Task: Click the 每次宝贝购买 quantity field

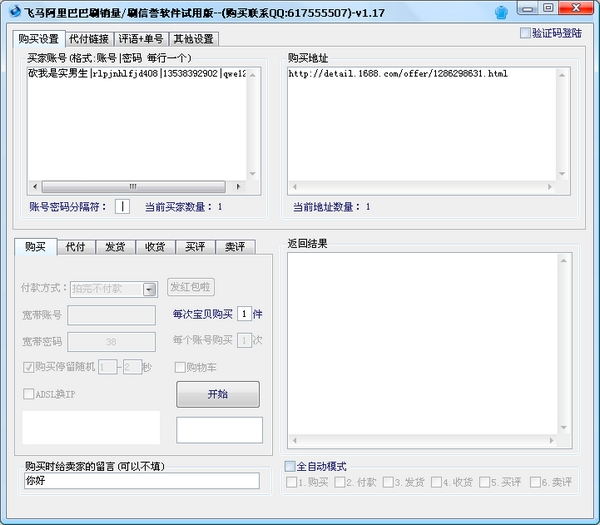Action: 244,314
